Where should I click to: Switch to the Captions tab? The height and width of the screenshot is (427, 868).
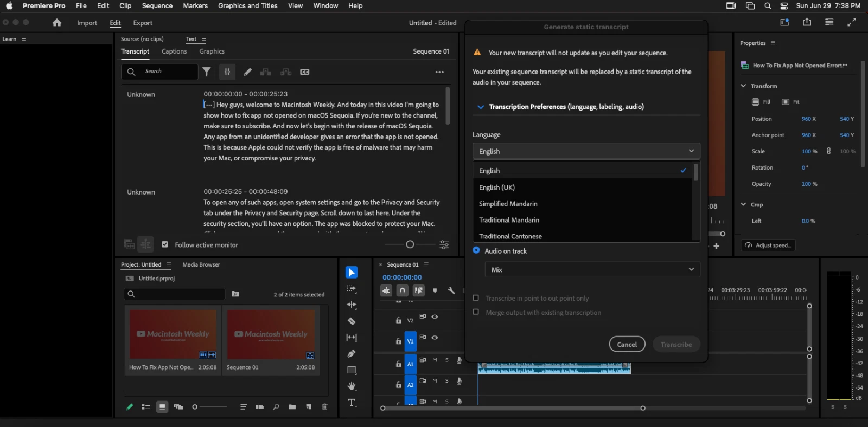(174, 51)
